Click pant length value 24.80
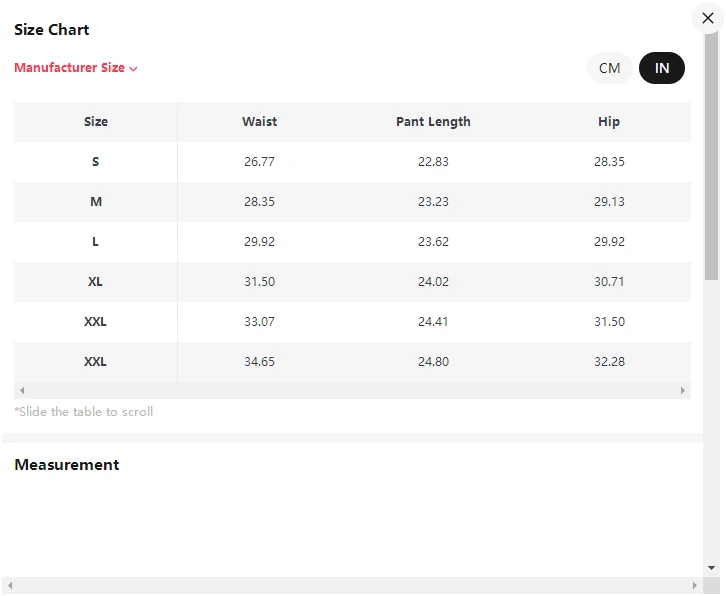Screen dimensions: 726x596 click(x=433, y=361)
